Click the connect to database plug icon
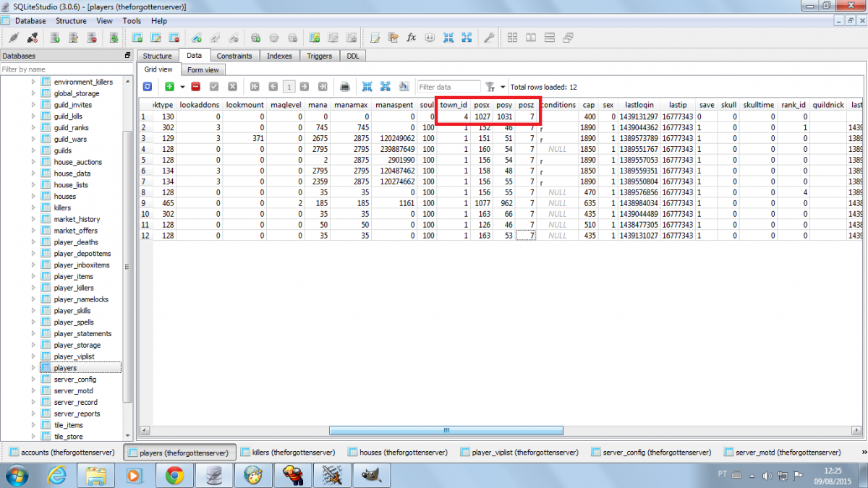 click(x=14, y=38)
